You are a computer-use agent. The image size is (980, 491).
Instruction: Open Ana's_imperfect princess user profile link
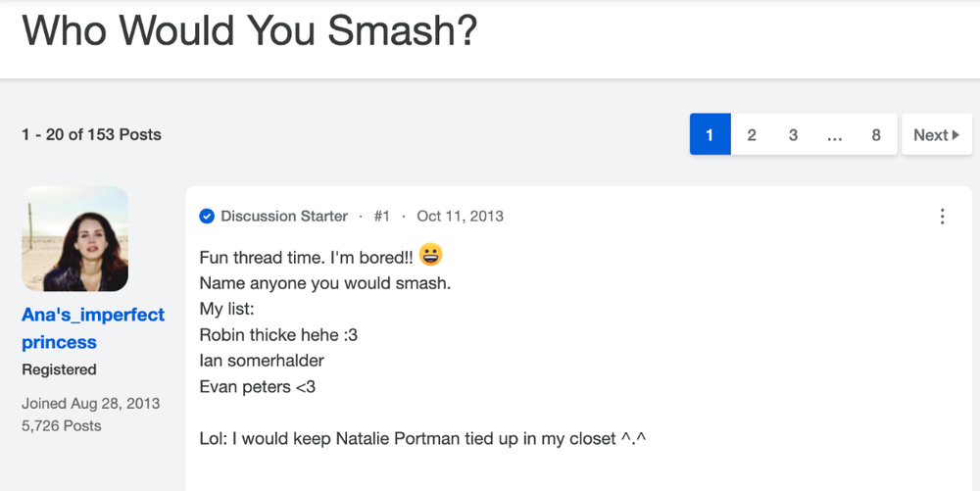click(x=93, y=328)
